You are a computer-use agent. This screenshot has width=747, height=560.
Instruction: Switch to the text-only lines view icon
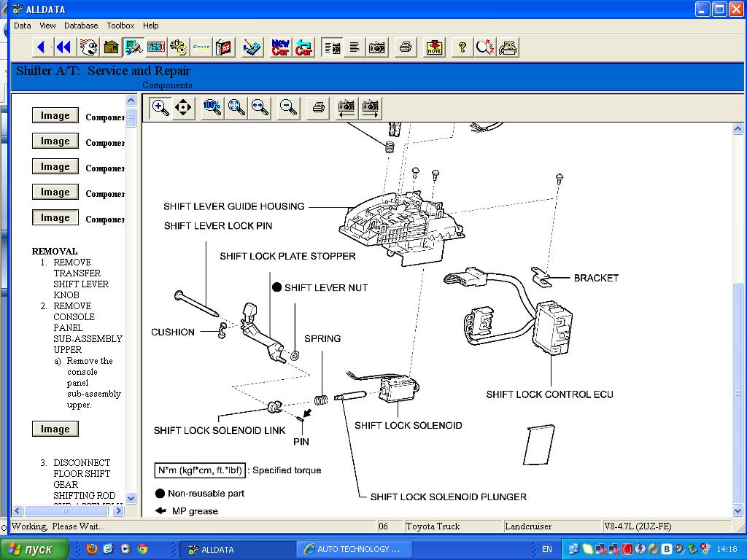(x=355, y=47)
